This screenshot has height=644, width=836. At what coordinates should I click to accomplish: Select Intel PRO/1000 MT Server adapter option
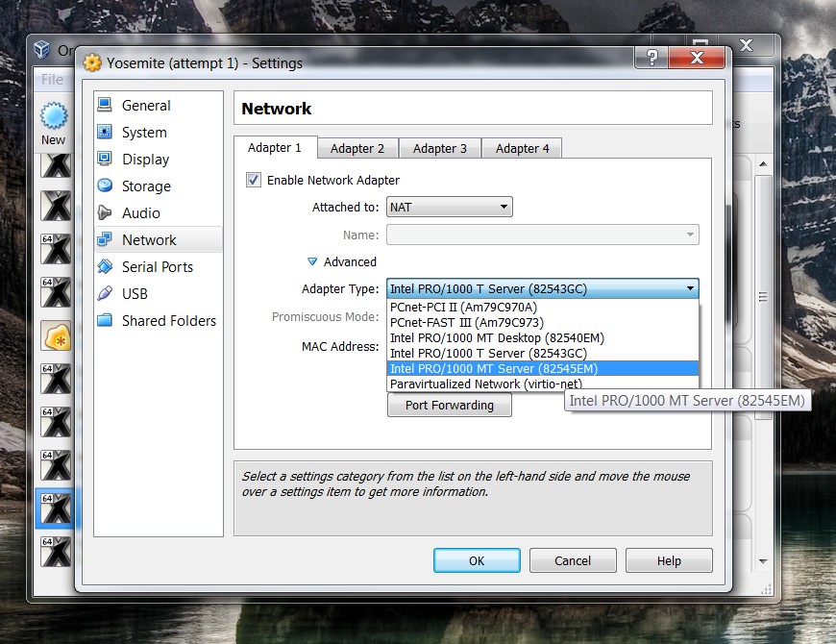[x=491, y=368]
